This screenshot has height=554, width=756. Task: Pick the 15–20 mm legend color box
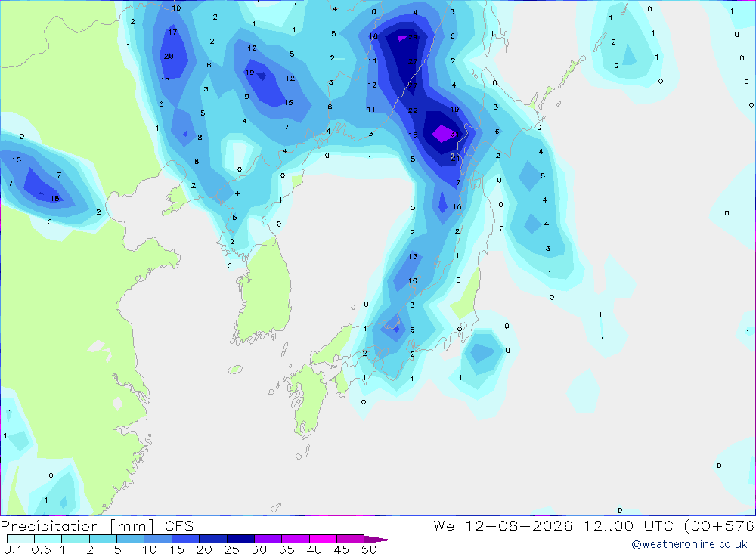pyautogui.click(x=186, y=539)
